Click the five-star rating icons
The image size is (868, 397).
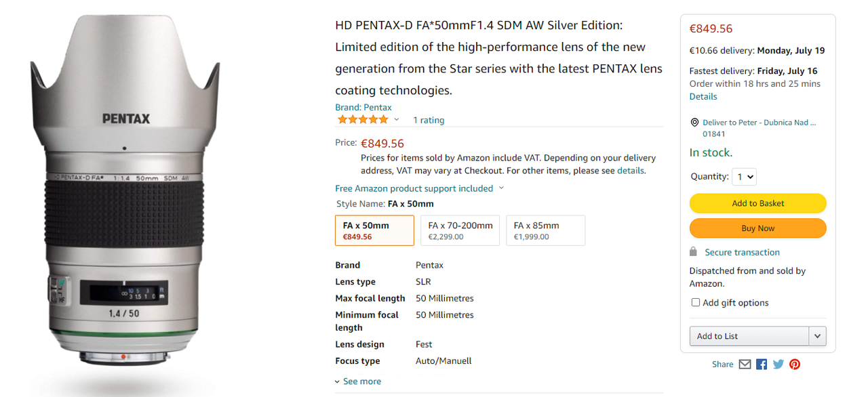tap(363, 120)
